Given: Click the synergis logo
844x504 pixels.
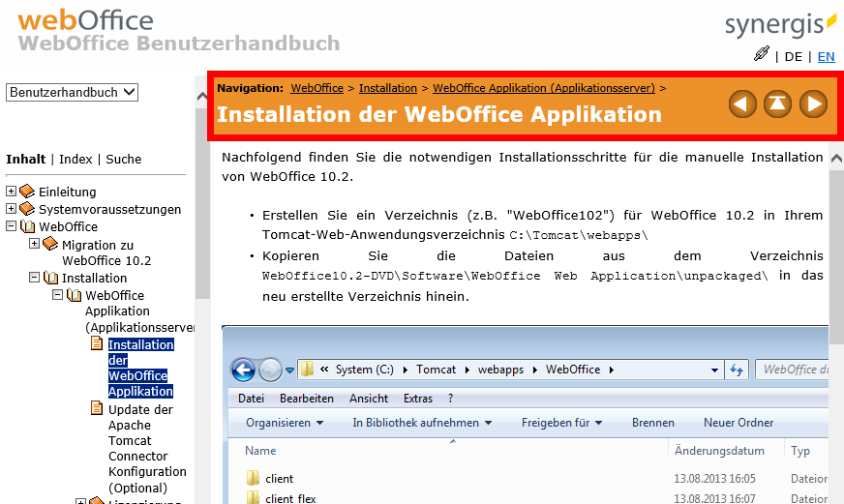Looking at the screenshot, I should coord(781,25).
